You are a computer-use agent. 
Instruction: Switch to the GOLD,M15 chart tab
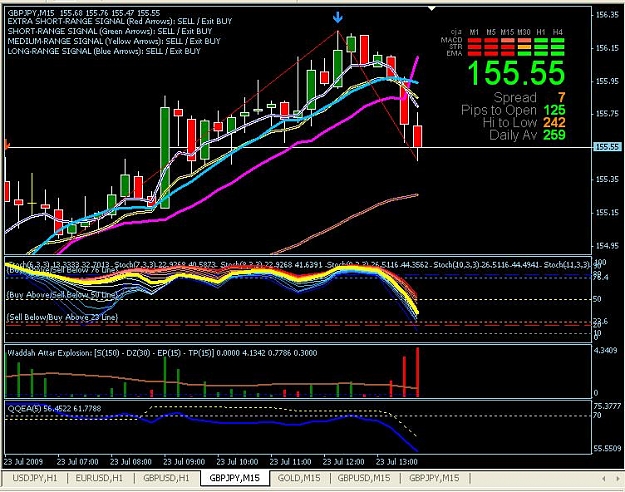(x=299, y=478)
